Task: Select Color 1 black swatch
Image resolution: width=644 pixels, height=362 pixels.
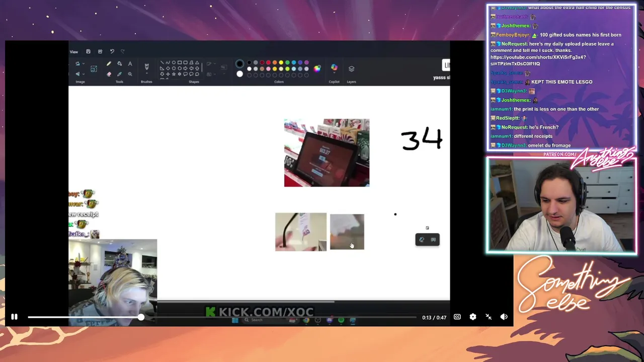Action: [x=239, y=64]
